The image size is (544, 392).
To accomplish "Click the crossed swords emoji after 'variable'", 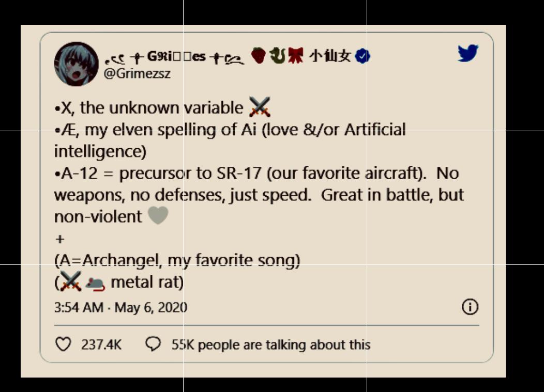I will click(x=260, y=107).
